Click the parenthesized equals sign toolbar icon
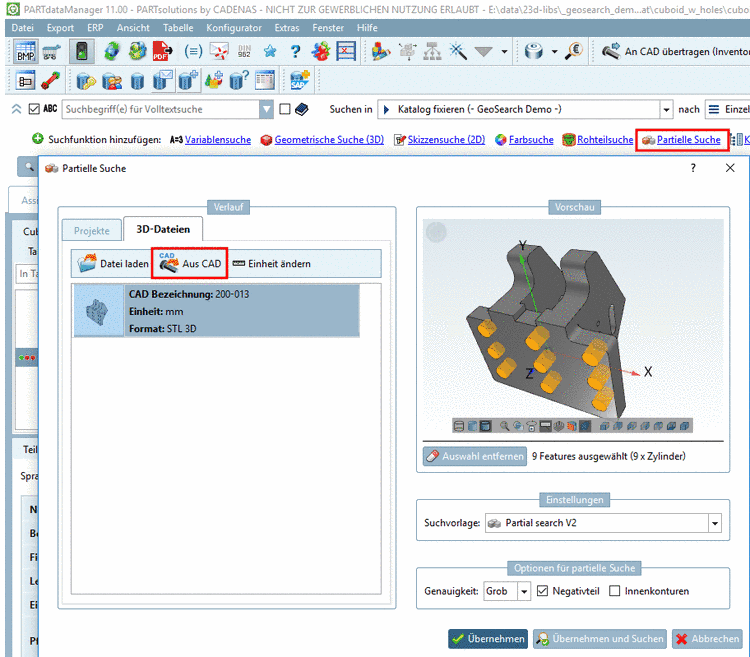The image size is (750, 657). [193, 51]
